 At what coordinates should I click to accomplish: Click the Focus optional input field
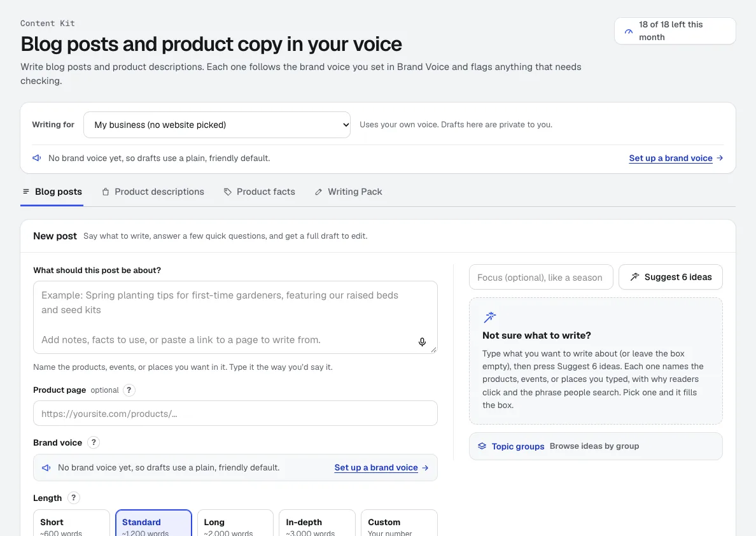tap(541, 277)
